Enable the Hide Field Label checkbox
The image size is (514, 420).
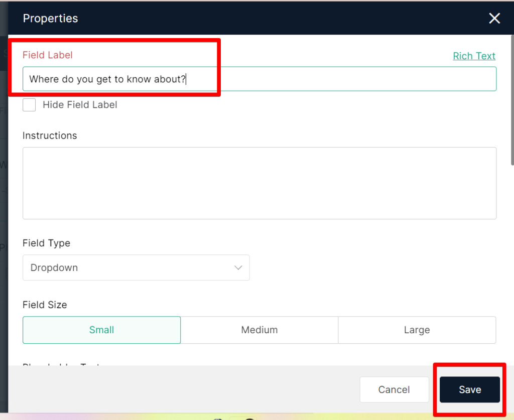click(29, 105)
